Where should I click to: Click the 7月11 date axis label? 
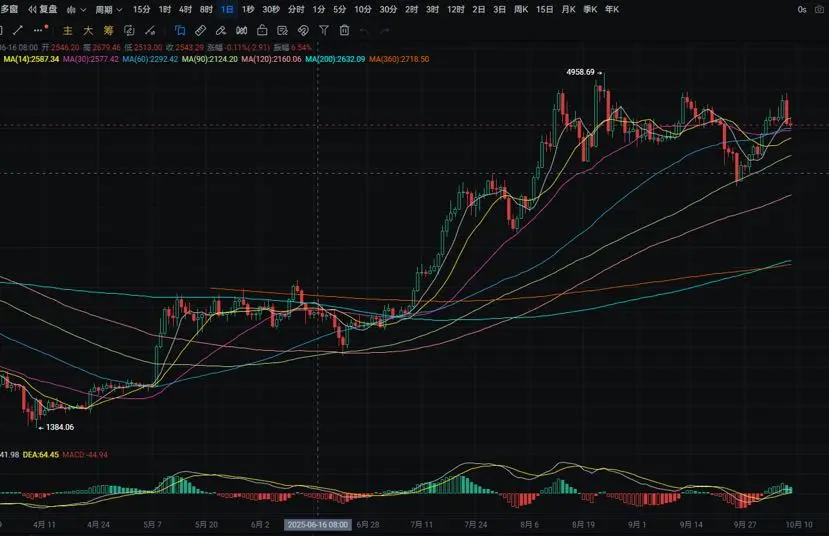pyautogui.click(x=421, y=524)
